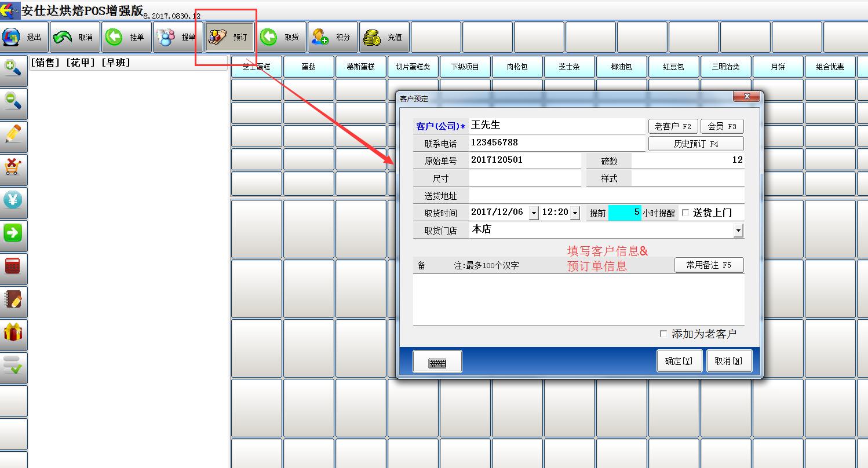Image resolution: width=868 pixels, height=468 pixels.
Task: Open 积分 member points function
Action: pyautogui.click(x=333, y=37)
